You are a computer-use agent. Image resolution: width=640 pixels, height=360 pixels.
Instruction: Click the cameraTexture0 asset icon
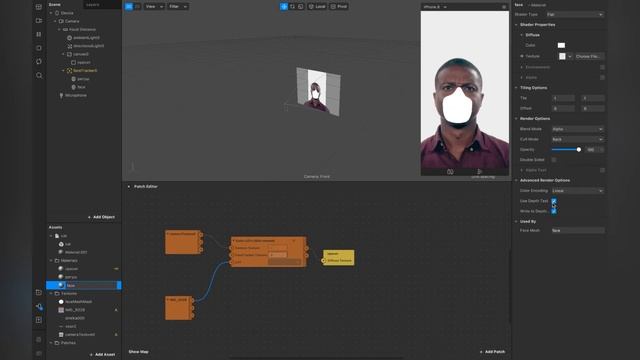[61, 335]
